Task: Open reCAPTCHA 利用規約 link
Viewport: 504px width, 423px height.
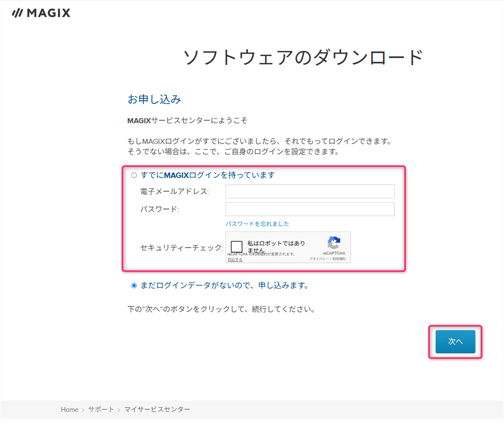Action: [x=339, y=259]
